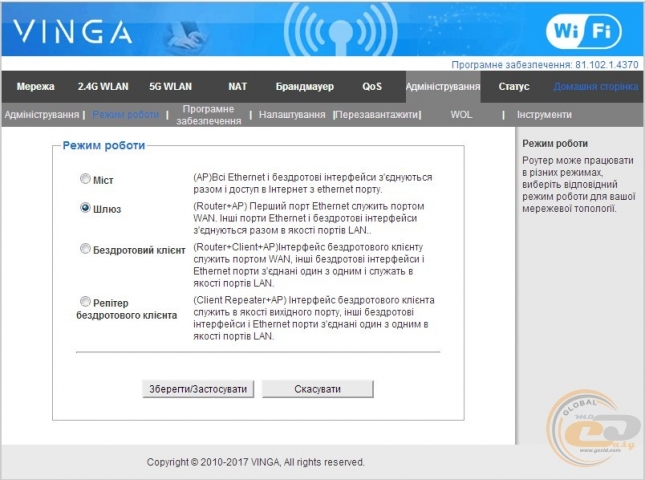Switch to the 2.4G WLAN tab
The height and width of the screenshot is (480, 645).
(103, 86)
